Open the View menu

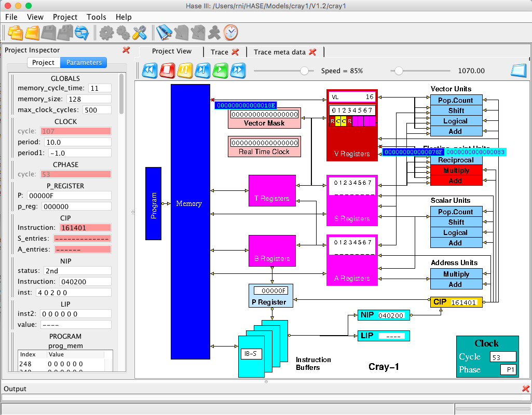35,17
